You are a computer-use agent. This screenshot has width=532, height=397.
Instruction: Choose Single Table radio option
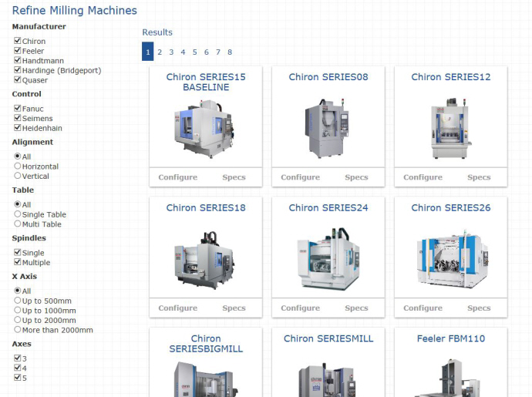17,214
